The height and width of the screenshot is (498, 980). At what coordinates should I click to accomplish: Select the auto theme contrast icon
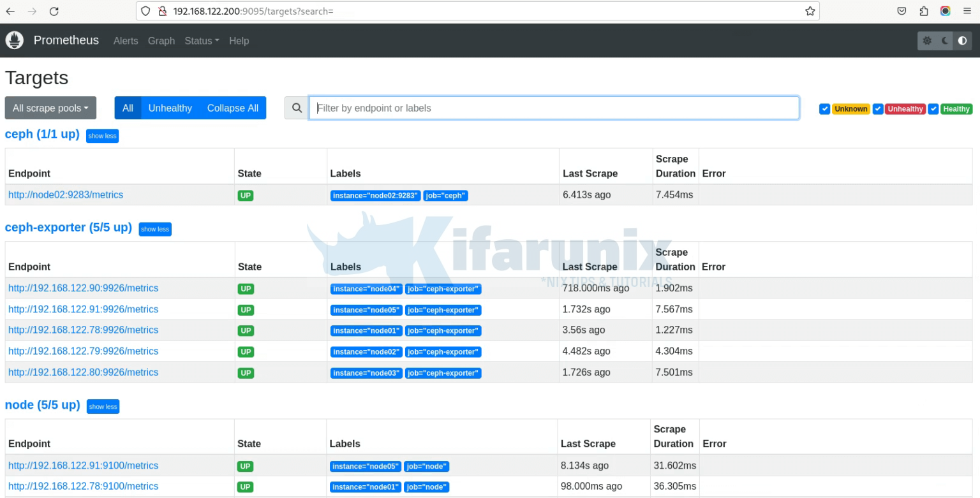click(x=962, y=40)
